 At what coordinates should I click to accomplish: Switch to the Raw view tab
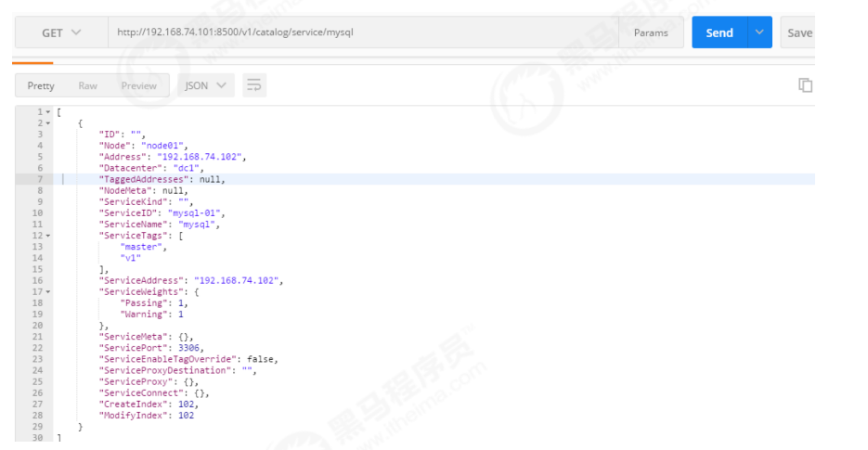pyautogui.click(x=87, y=85)
